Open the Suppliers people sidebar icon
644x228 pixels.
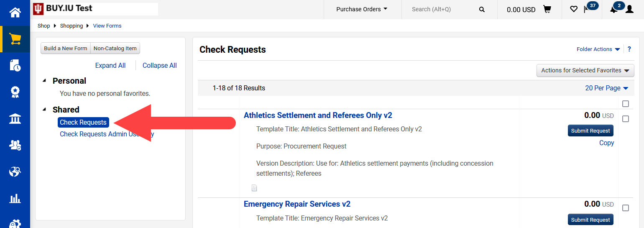pyautogui.click(x=15, y=145)
